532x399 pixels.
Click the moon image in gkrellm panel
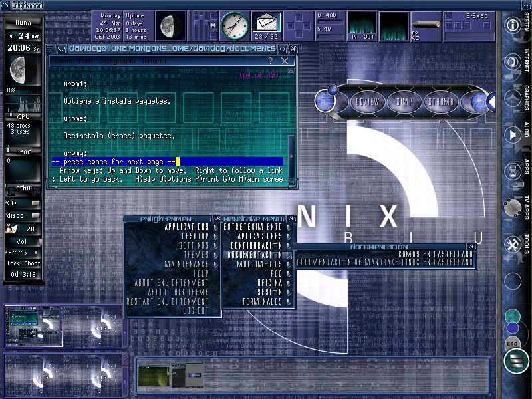coord(23,69)
